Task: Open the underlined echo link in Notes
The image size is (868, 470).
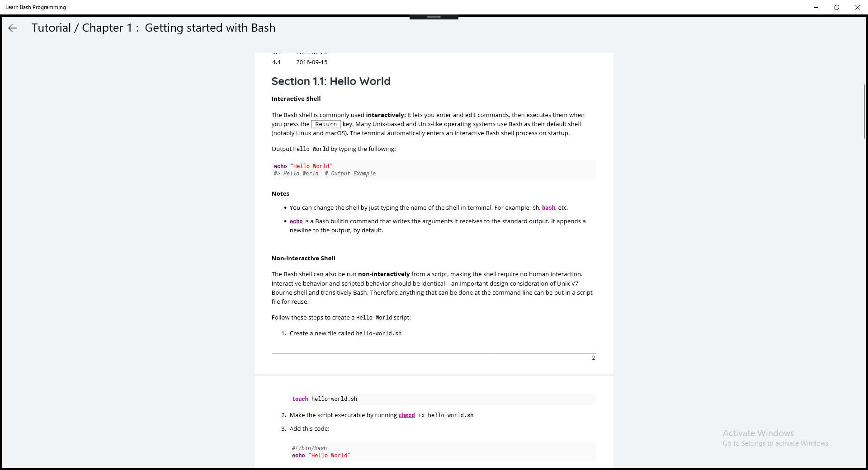Action: (296, 221)
